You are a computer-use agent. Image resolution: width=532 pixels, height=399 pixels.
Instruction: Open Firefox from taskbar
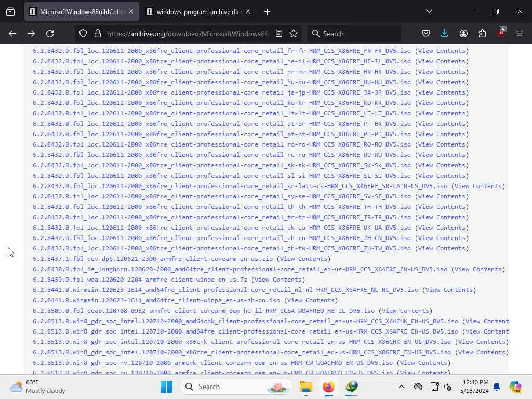[328, 387]
